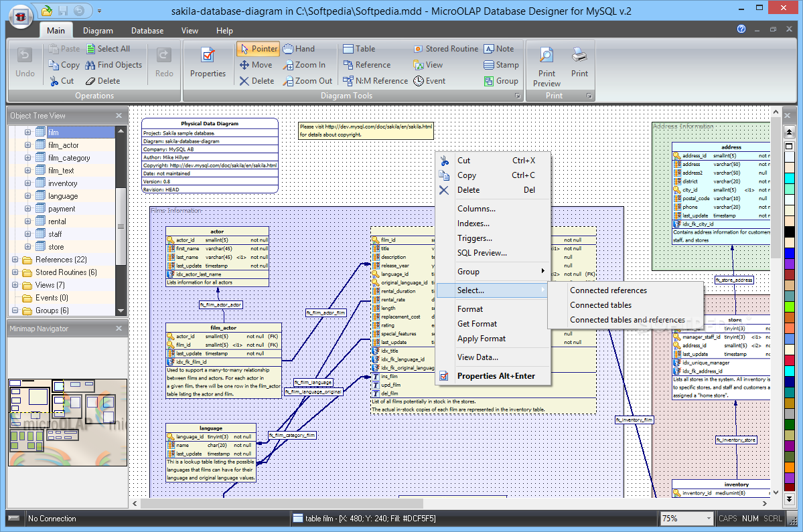The image size is (803, 532).
Task: Add a Stored Routine object
Action: click(x=445, y=49)
